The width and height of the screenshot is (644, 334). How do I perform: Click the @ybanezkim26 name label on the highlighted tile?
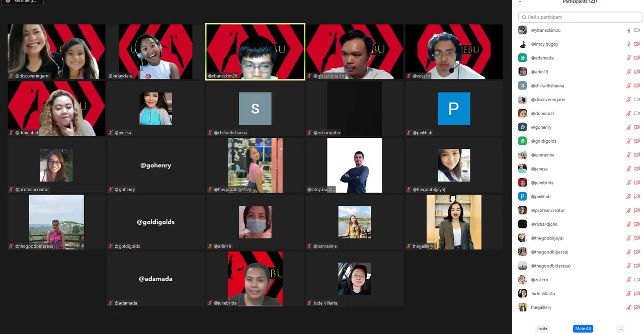(222, 76)
